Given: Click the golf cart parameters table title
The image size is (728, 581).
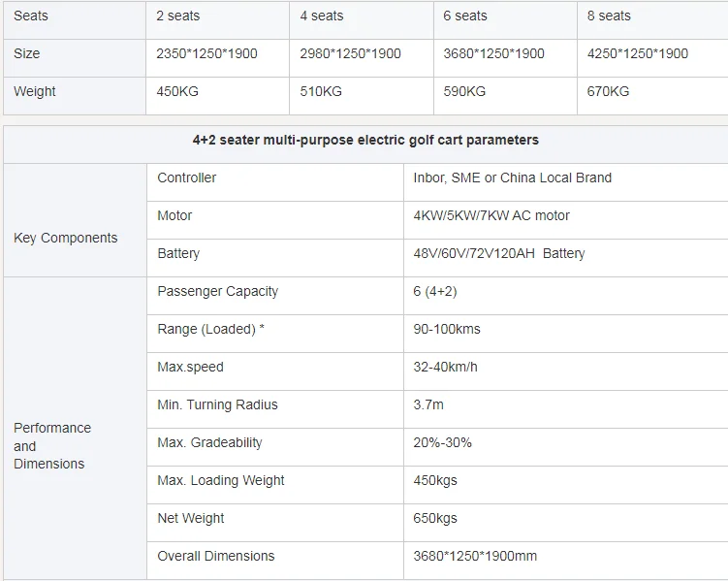Looking at the screenshot, I should tap(365, 140).
